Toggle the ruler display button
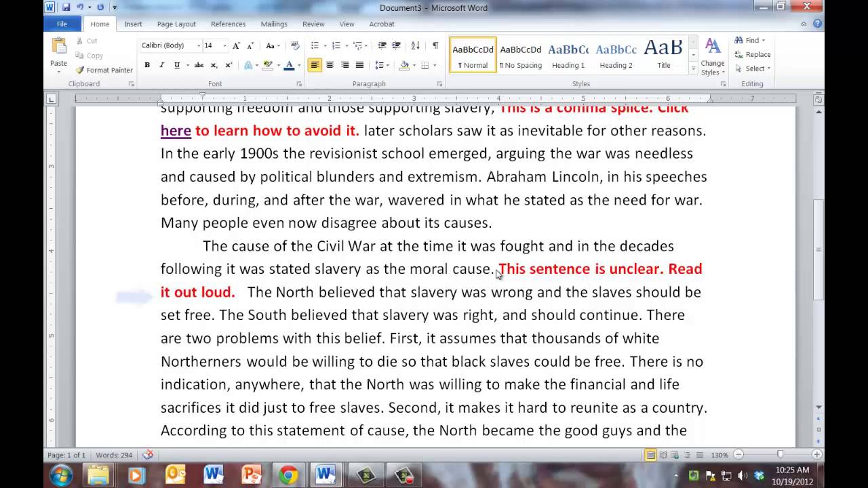This screenshot has width=868, height=488. coord(818,99)
